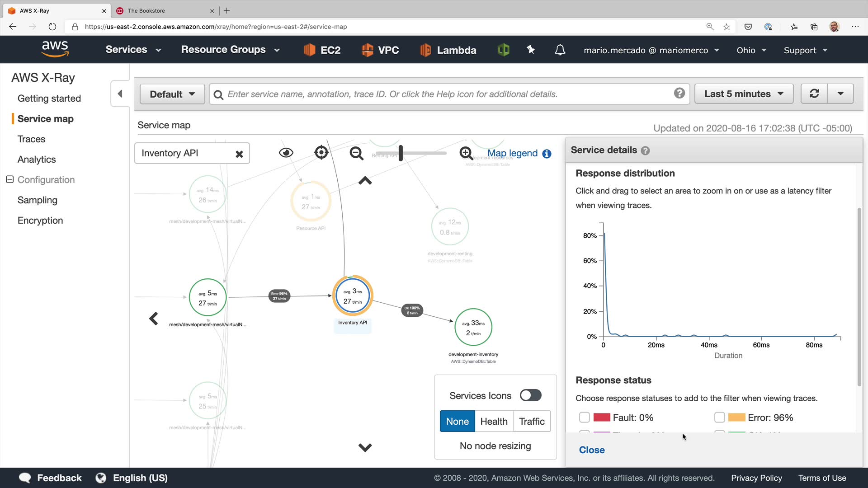Viewport: 868px width, 488px height.
Task: Clear the Inventory API filter with X
Action: (239, 154)
